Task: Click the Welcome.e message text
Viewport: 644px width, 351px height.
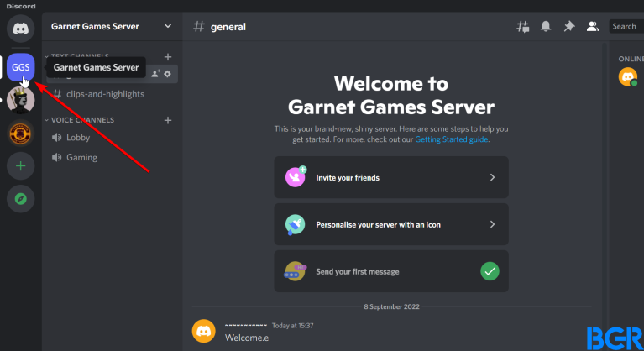Action: tap(246, 338)
